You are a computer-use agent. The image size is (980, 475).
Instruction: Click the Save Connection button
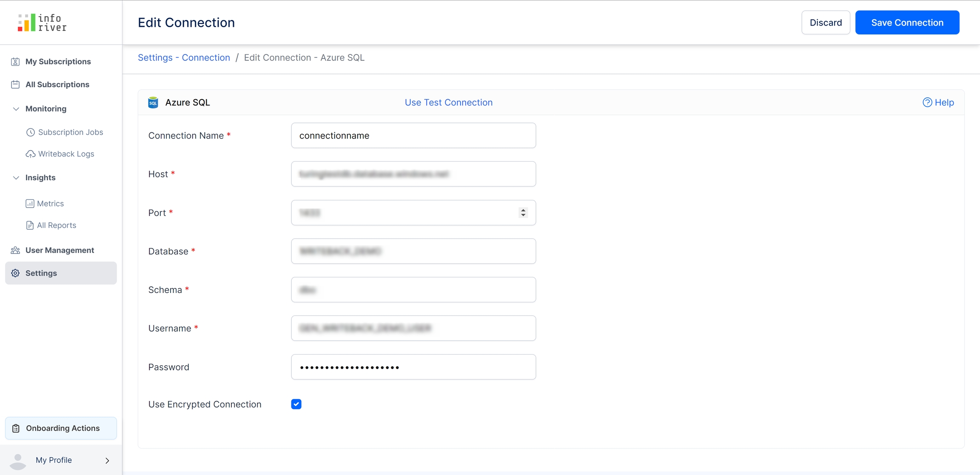click(x=907, y=23)
